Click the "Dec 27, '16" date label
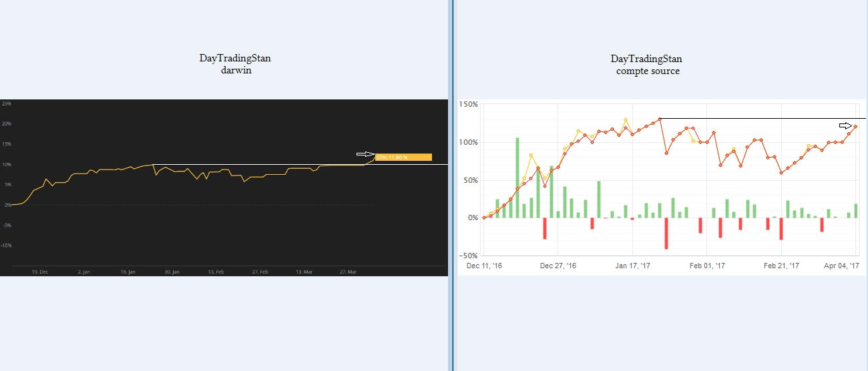This screenshot has width=868, height=371. click(x=558, y=266)
